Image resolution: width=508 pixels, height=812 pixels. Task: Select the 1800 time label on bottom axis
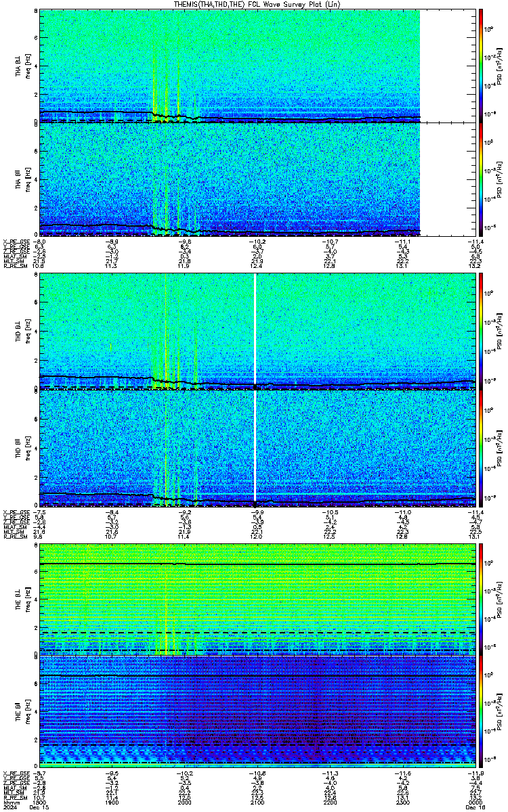pos(40,801)
